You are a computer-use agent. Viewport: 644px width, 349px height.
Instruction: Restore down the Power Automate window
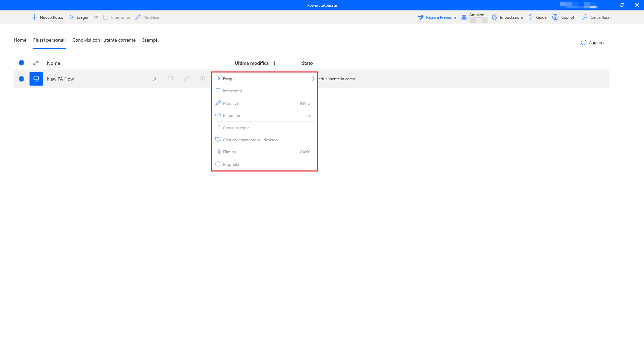tap(622, 5)
